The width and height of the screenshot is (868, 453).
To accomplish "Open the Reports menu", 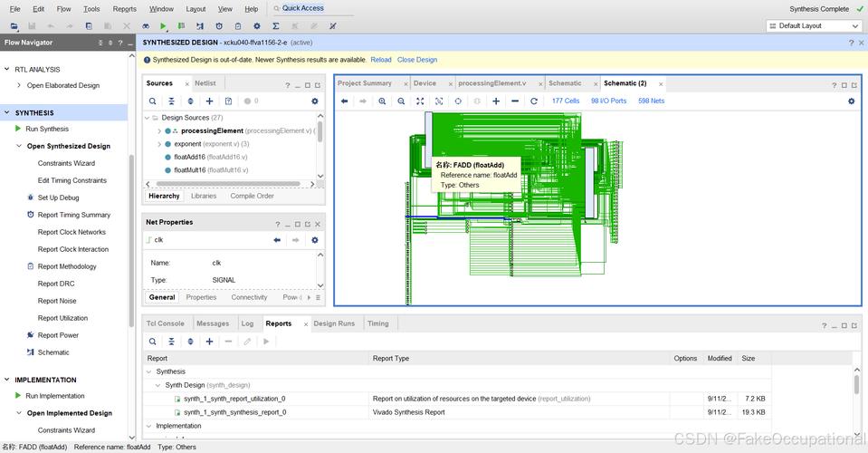I will click(x=125, y=9).
